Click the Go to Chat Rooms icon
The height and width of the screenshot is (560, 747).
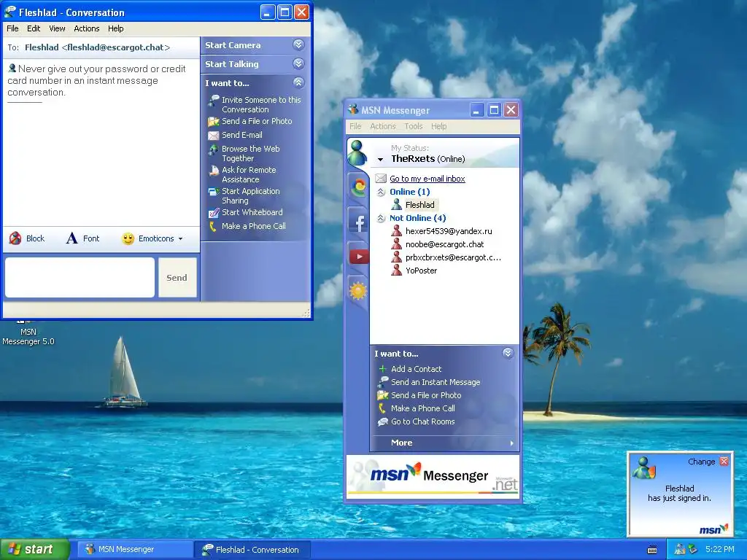coord(382,422)
